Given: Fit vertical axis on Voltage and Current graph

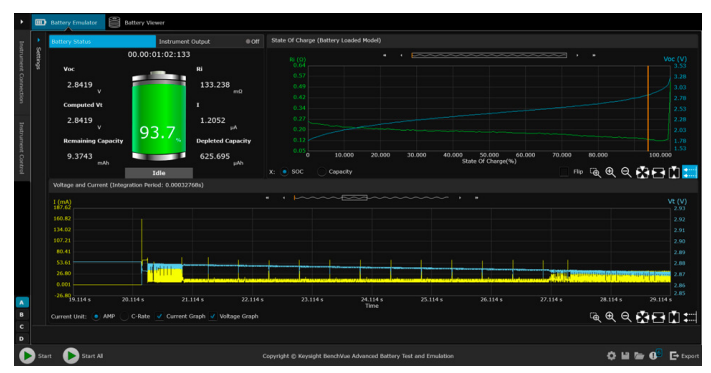Looking at the screenshot, I should [x=674, y=317].
